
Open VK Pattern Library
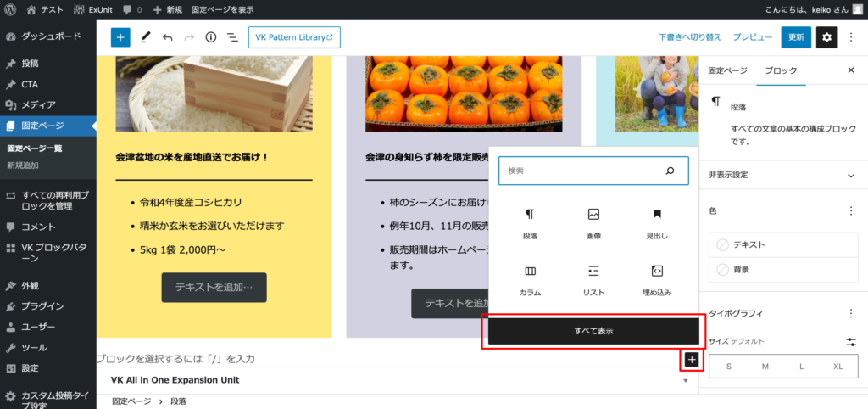[294, 37]
